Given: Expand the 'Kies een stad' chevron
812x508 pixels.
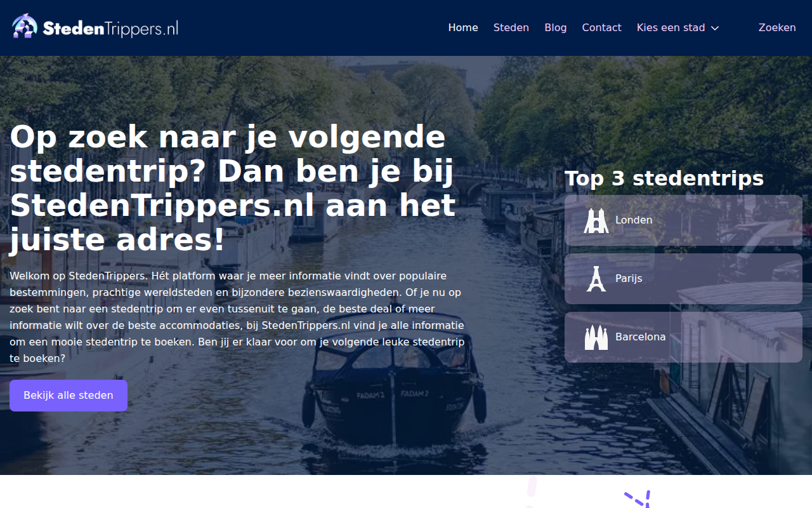Looking at the screenshot, I should (x=715, y=28).
